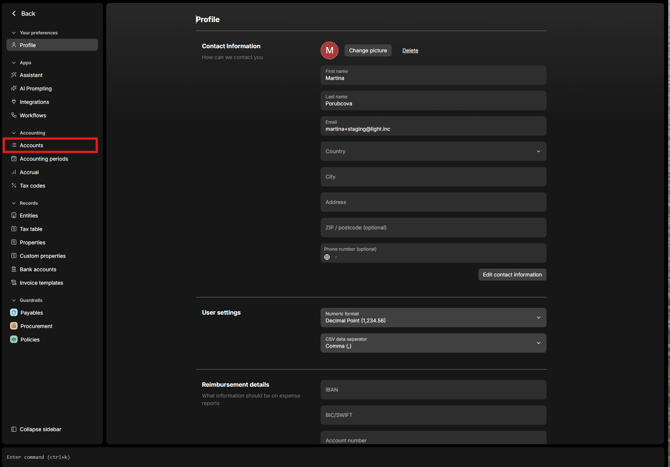670x467 pixels.
Task: Click the Back arrow icon
Action: [14, 14]
